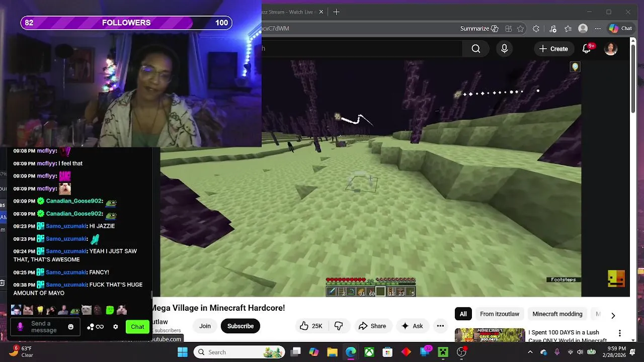Screen dimensions: 644x362
Task: Dislike the YouTube video
Action: coord(339,326)
